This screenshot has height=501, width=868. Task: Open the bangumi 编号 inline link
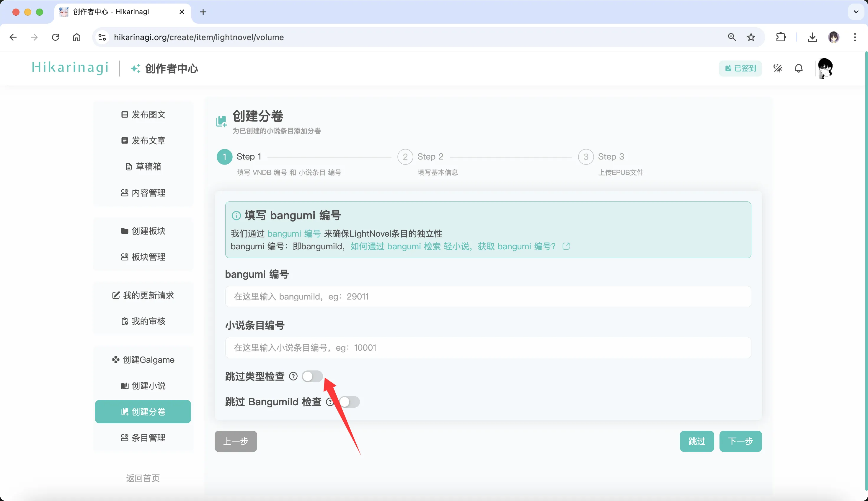294,234
